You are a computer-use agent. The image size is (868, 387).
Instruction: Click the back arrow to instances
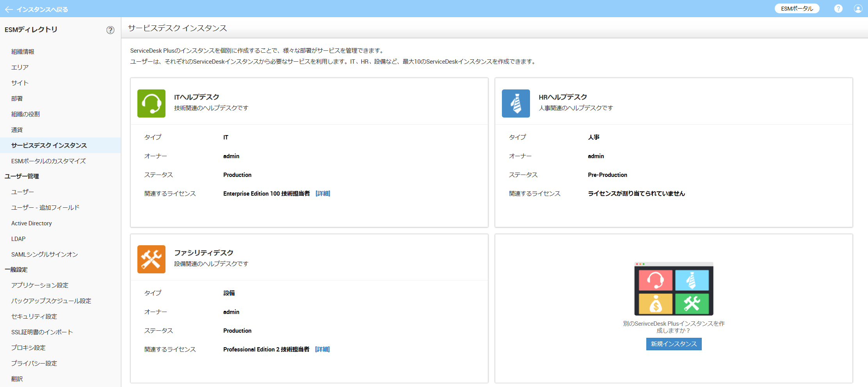pyautogui.click(x=9, y=9)
